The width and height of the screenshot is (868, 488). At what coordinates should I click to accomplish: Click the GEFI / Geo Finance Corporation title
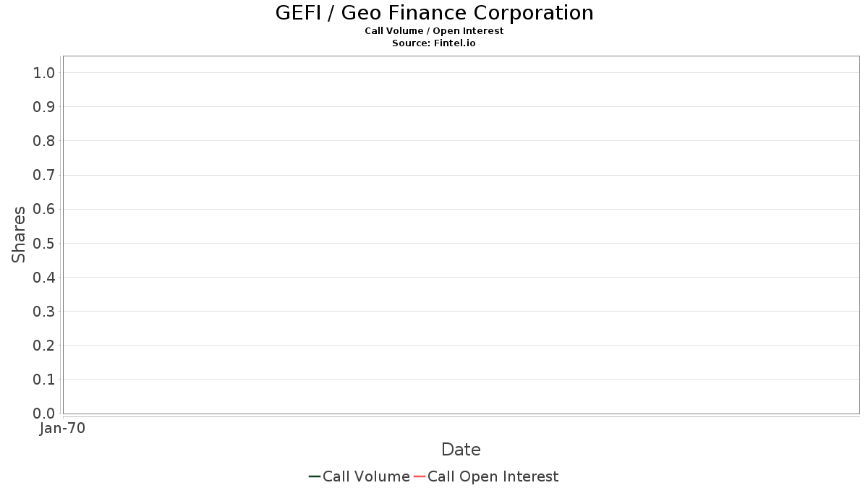coord(434,13)
